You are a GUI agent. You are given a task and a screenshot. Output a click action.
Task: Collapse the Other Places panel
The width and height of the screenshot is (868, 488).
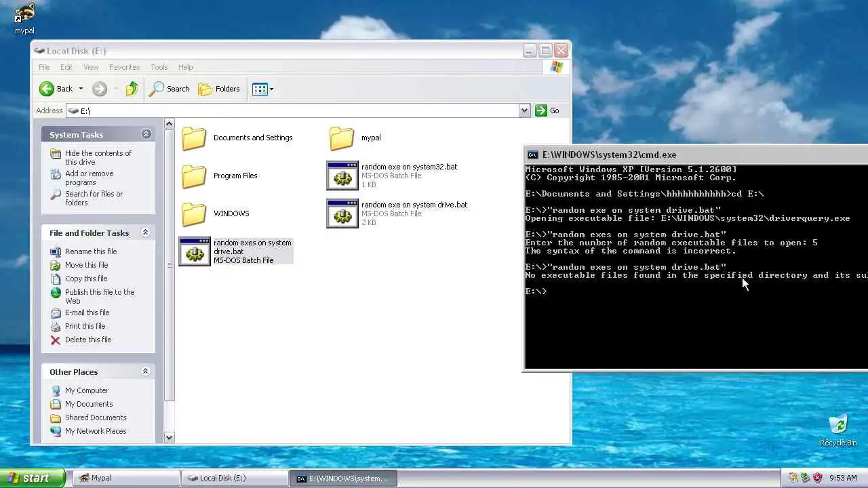tap(145, 371)
